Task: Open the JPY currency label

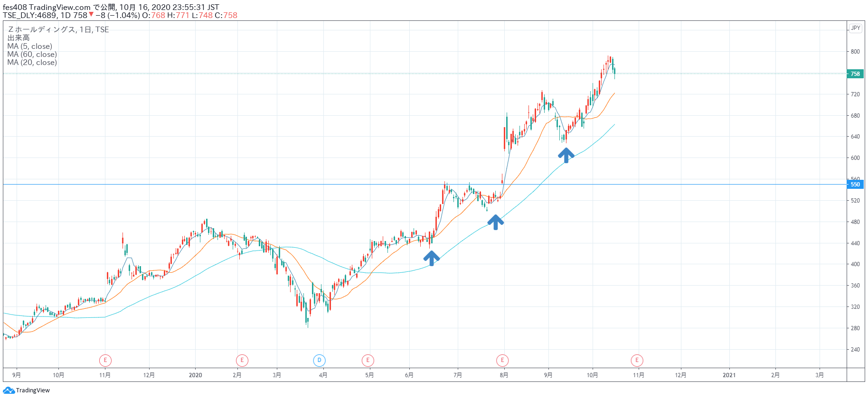Action: coord(855,28)
